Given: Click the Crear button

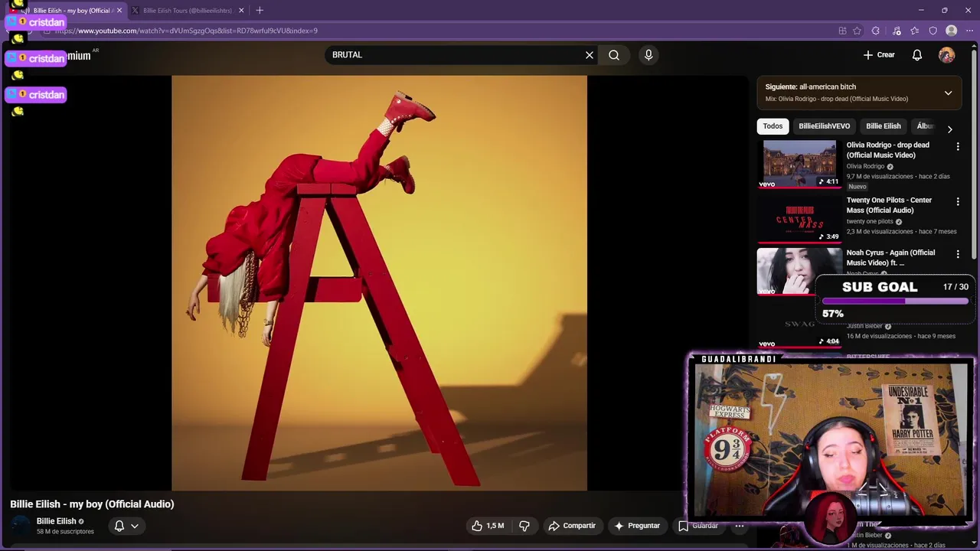Looking at the screenshot, I should 878,55.
